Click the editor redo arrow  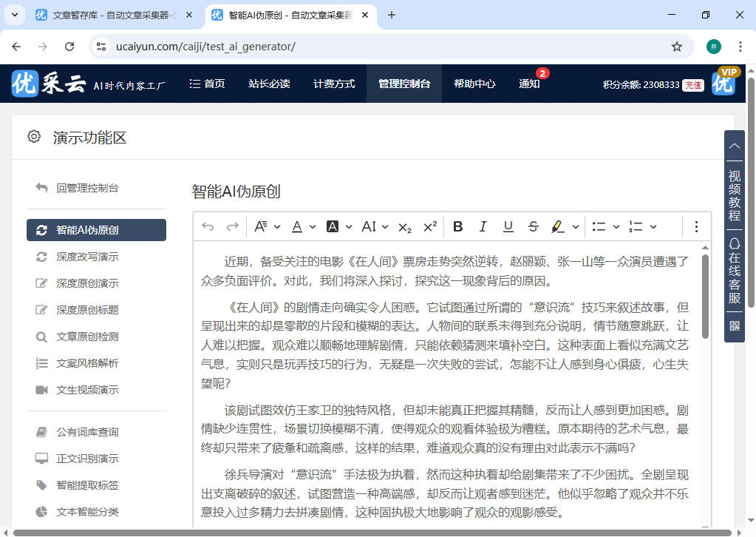click(232, 226)
